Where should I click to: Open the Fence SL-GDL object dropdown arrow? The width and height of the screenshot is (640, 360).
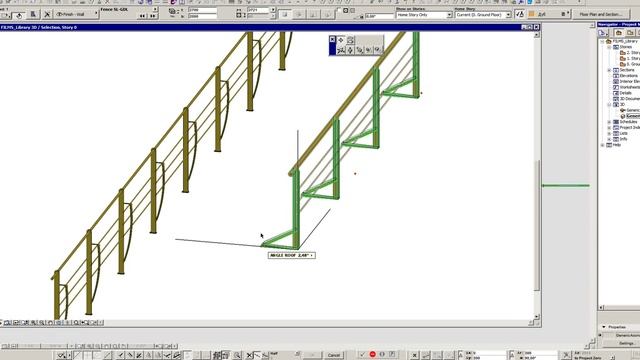[x=155, y=9]
